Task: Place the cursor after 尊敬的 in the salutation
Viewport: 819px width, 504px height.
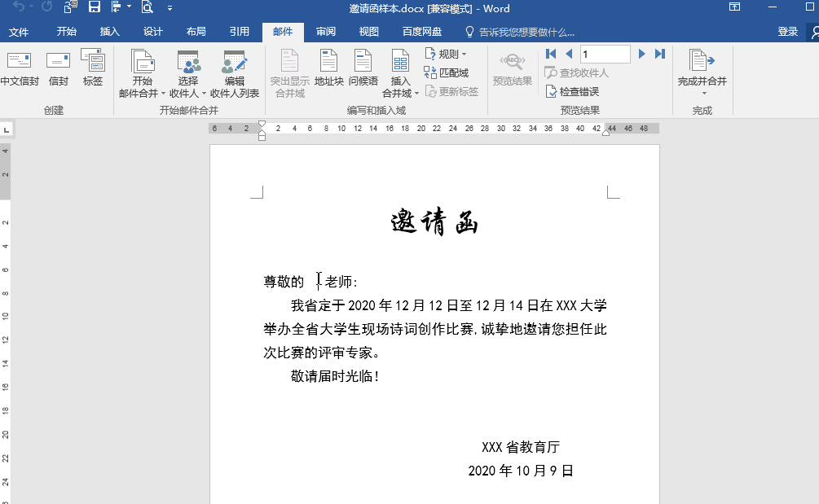Action: pyautogui.click(x=305, y=283)
